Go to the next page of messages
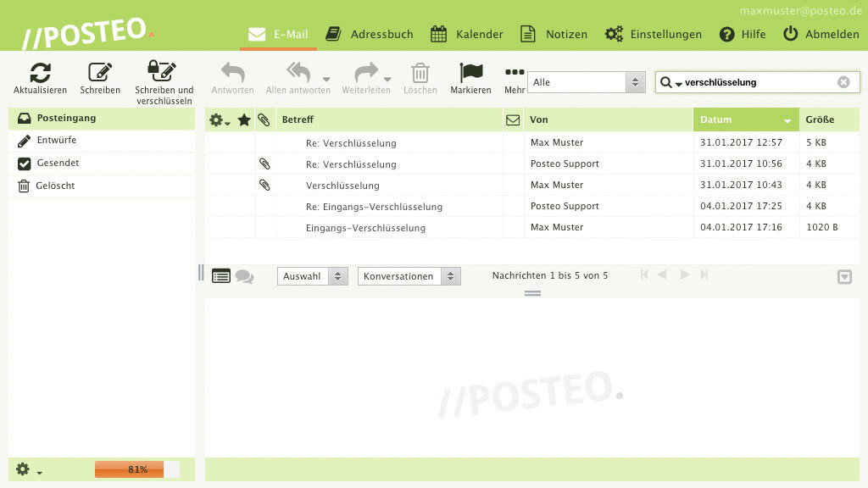The height and width of the screenshot is (488, 868). pyautogui.click(x=685, y=274)
